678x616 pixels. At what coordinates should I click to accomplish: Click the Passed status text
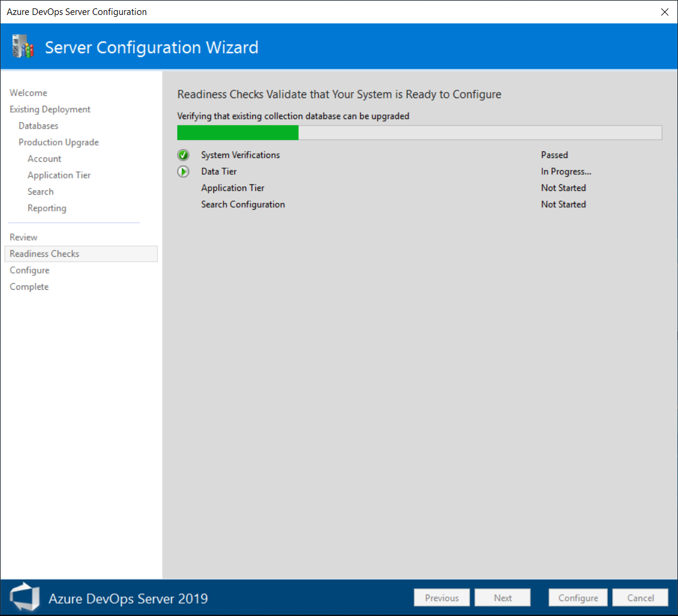tap(555, 155)
